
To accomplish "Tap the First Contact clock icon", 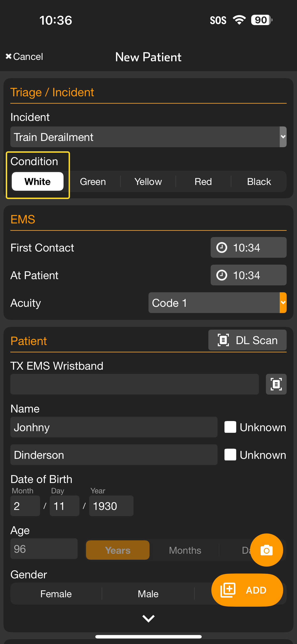I will [221, 248].
